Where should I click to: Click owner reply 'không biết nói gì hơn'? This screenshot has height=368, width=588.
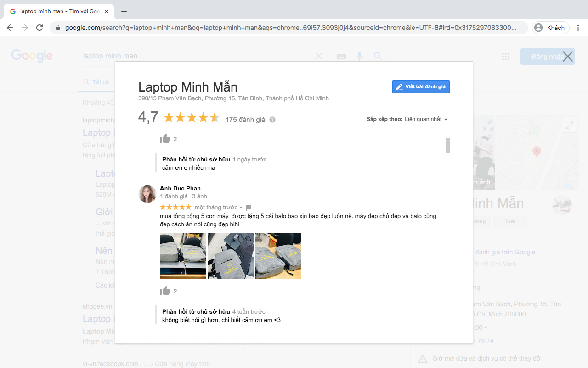tap(221, 320)
